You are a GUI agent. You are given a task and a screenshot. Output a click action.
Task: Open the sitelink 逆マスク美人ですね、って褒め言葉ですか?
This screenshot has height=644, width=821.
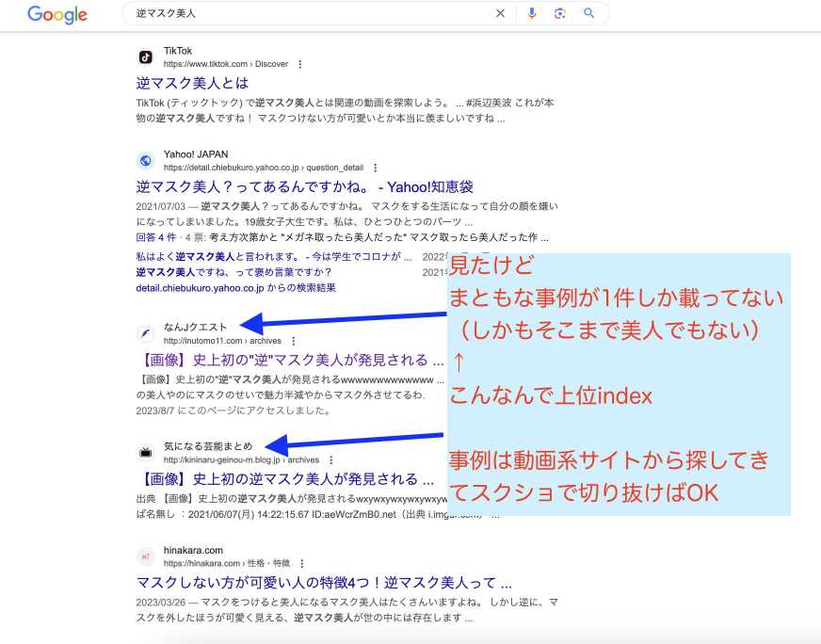tap(233, 272)
